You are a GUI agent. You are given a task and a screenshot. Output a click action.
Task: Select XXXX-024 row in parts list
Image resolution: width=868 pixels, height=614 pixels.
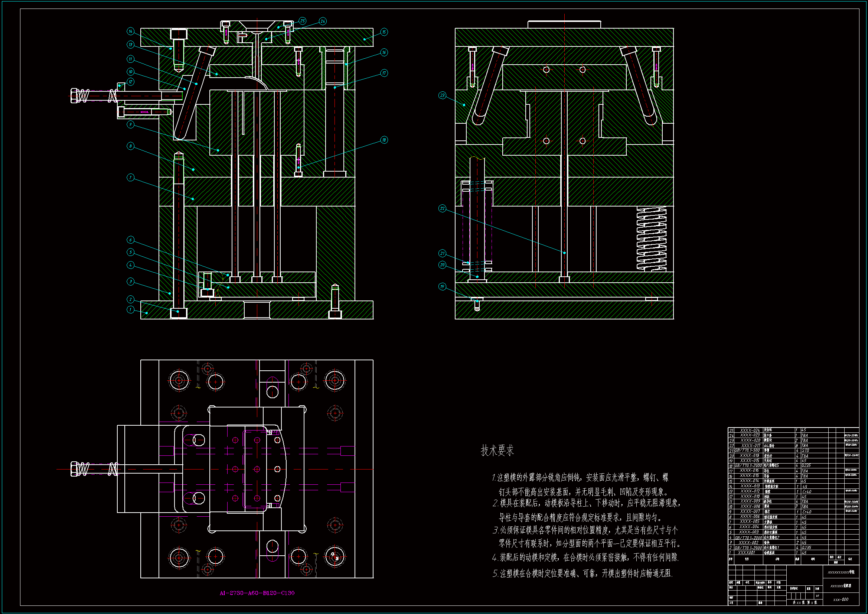750,430
